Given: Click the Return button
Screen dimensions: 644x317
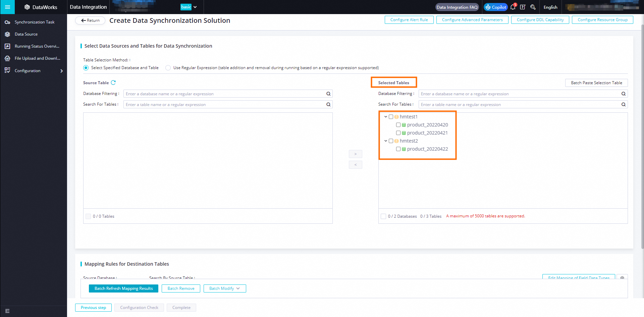Looking at the screenshot, I should 90,20.
